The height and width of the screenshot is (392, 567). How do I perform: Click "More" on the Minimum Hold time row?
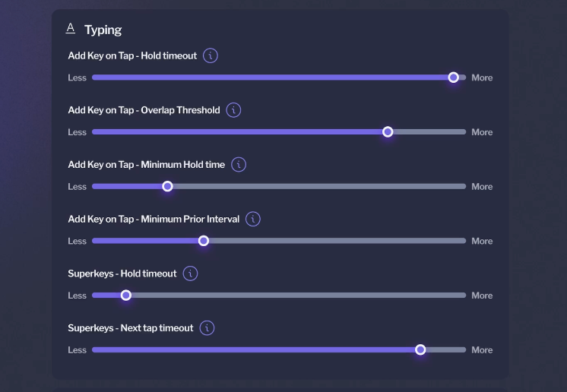pos(482,186)
